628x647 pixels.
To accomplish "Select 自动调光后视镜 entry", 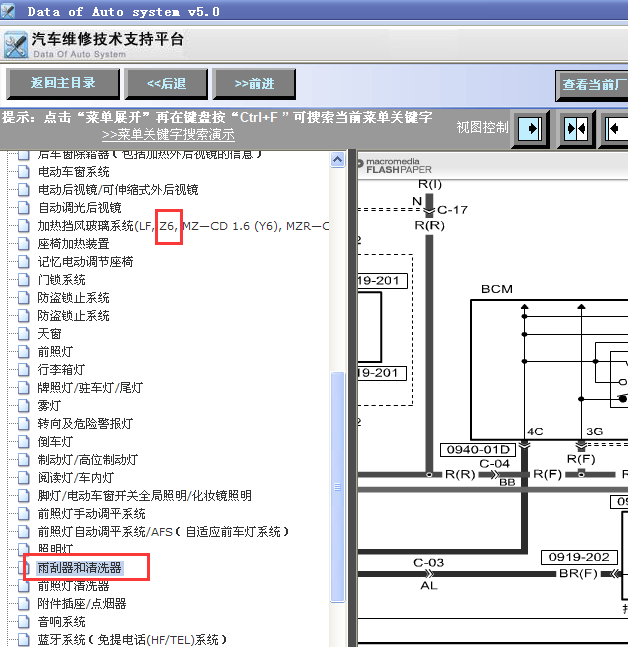I will (x=79, y=208).
